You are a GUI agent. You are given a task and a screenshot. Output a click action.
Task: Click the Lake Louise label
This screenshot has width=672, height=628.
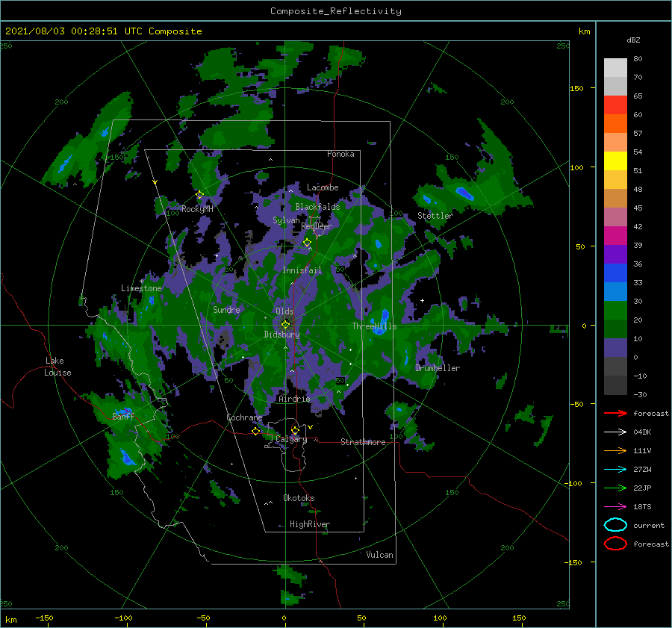pos(57,367)
